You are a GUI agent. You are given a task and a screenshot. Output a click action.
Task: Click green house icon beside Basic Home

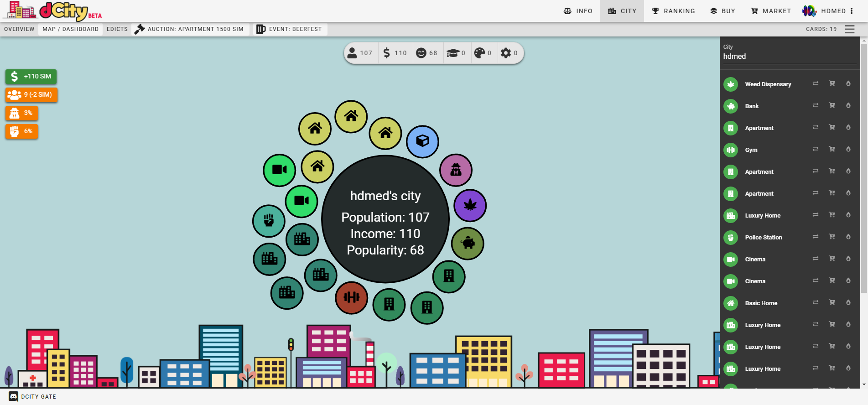(731, 303)
